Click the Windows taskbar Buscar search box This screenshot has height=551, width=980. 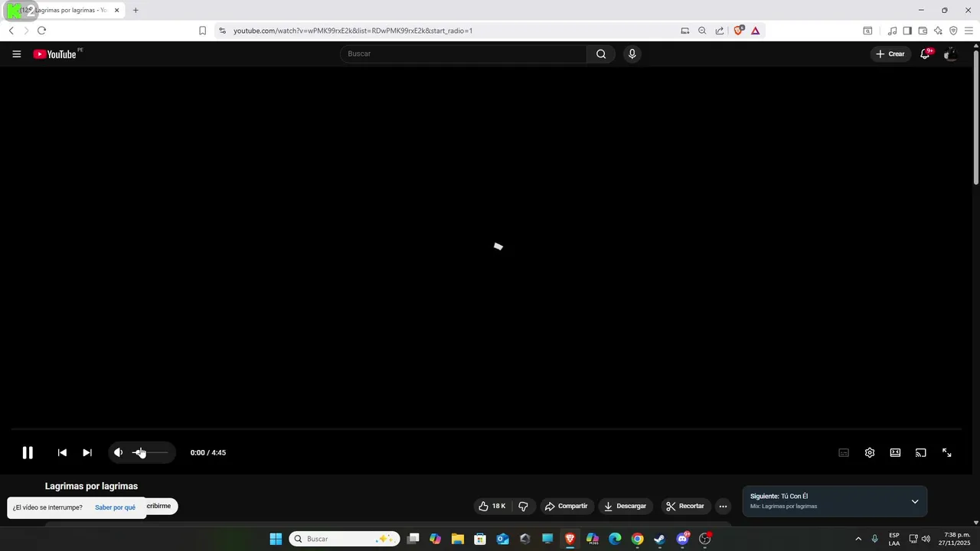(345, 539)
